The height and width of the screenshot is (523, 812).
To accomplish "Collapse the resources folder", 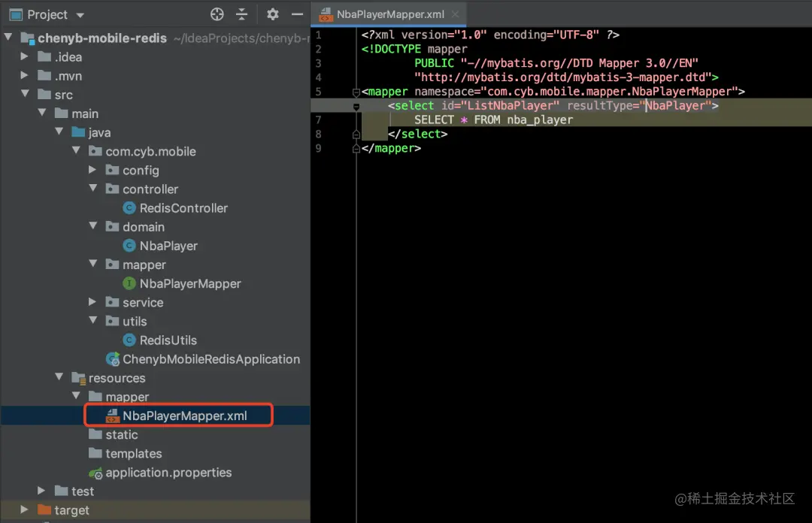I will pyautogui.click(x=59, y=377).
